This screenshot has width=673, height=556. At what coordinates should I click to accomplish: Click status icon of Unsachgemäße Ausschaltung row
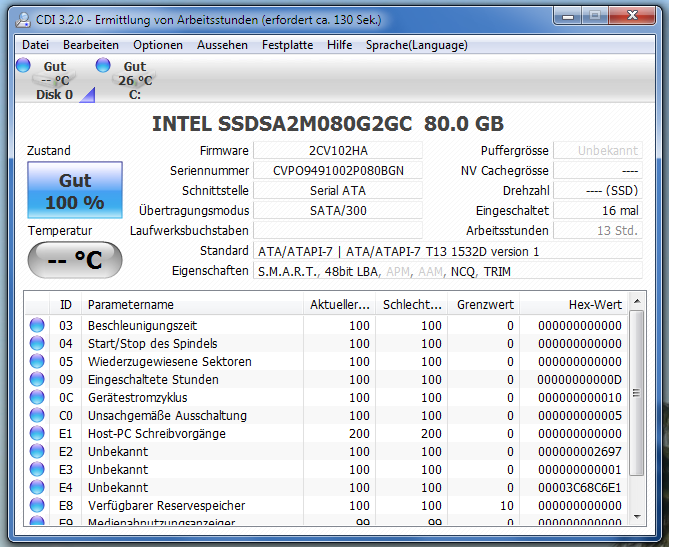(37, 415)
